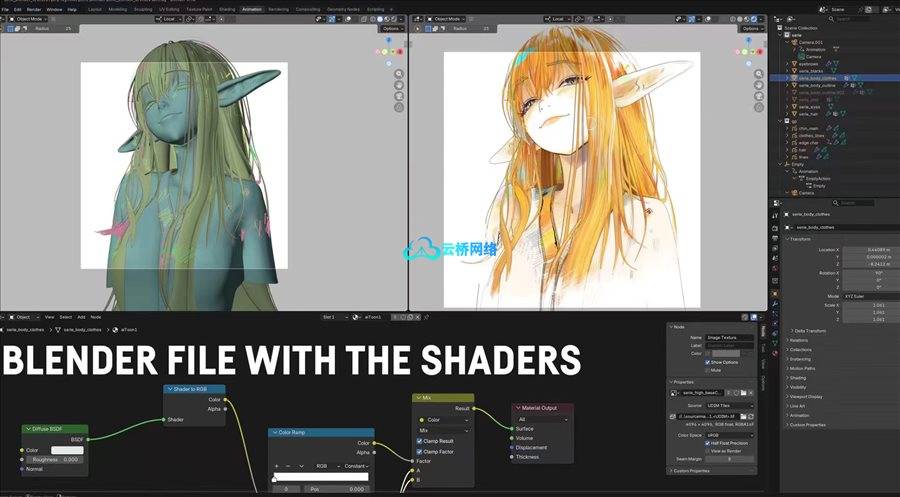The width and height of the screenshot is (900, 497).
Task: Click the zoom icon in right viewport
Action: 759,74
